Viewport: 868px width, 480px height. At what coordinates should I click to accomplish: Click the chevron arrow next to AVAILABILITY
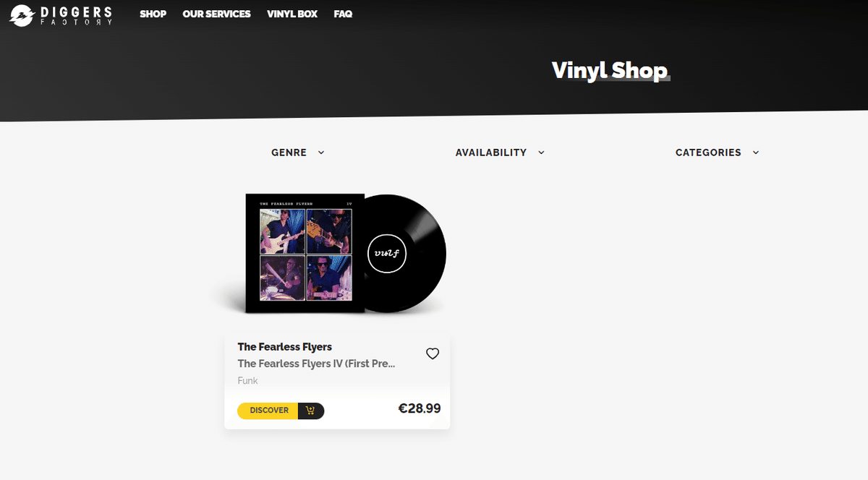click(541, 153)
